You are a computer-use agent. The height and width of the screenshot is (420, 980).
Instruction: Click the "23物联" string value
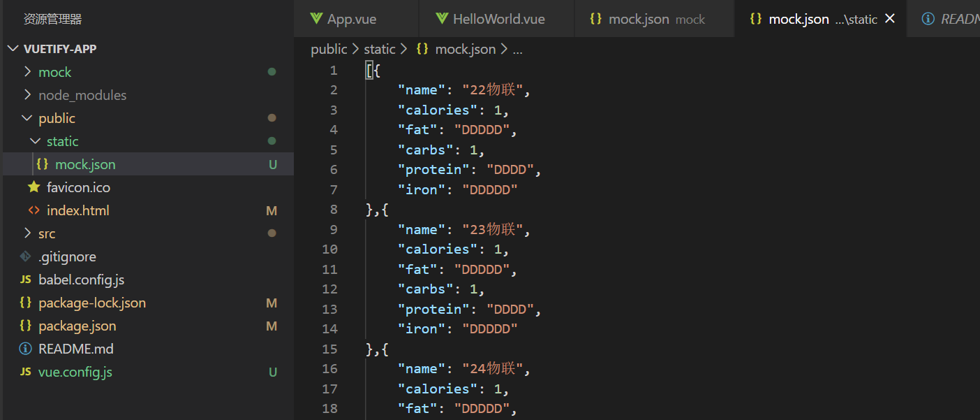492,229
